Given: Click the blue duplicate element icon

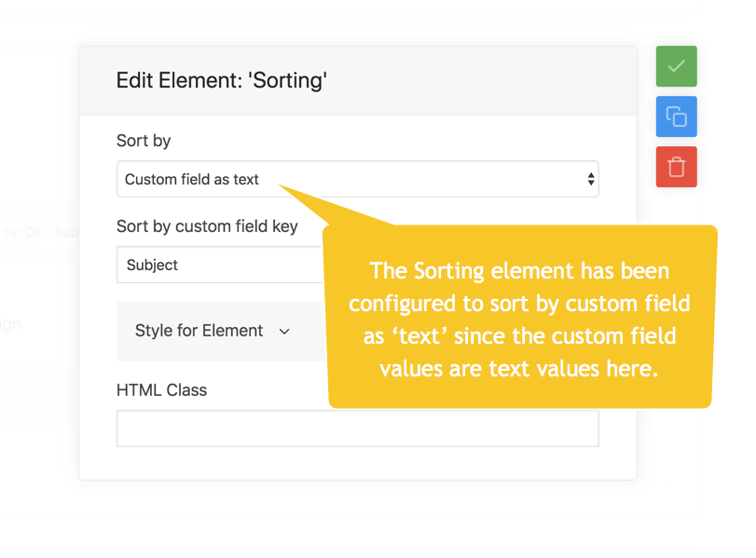Looking at the screenshot, I should point(676,116).
